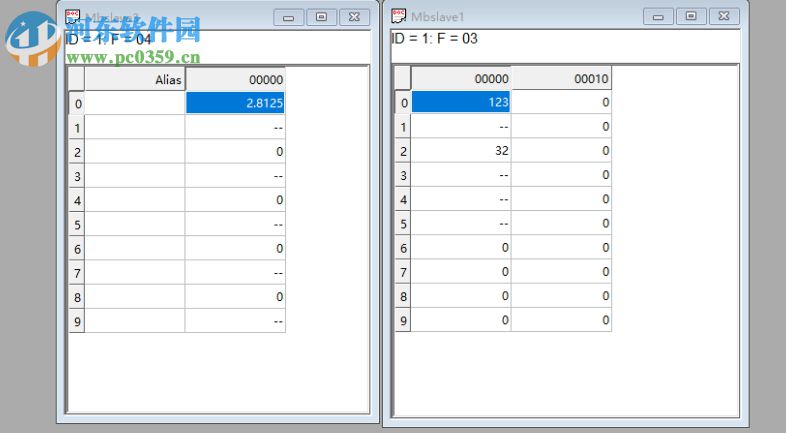Click row header 5 in left window
This screenshot has width=786, height=433.
click(77, 225)
